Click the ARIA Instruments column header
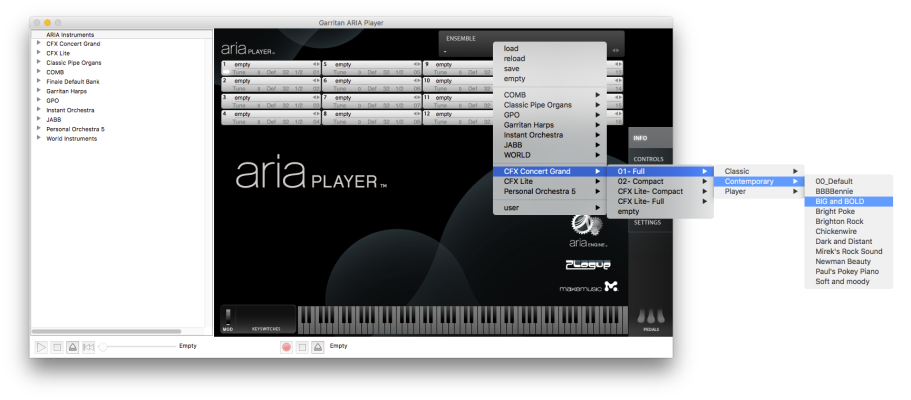Screen dimensions: 911x400 tap(121, 34)
